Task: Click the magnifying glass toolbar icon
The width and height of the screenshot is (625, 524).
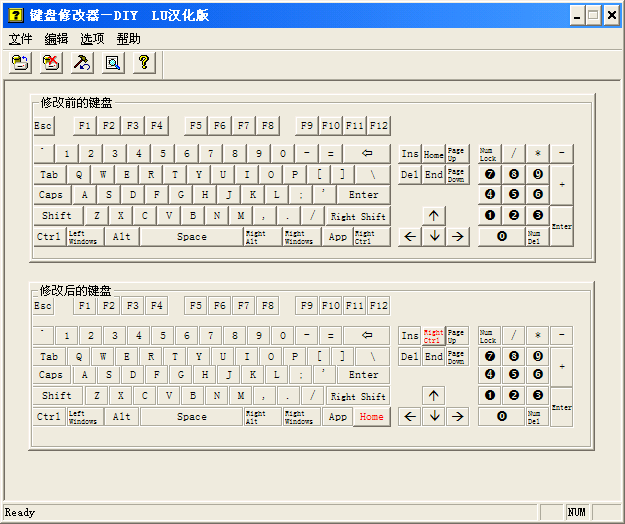Action: coord(113,63)
